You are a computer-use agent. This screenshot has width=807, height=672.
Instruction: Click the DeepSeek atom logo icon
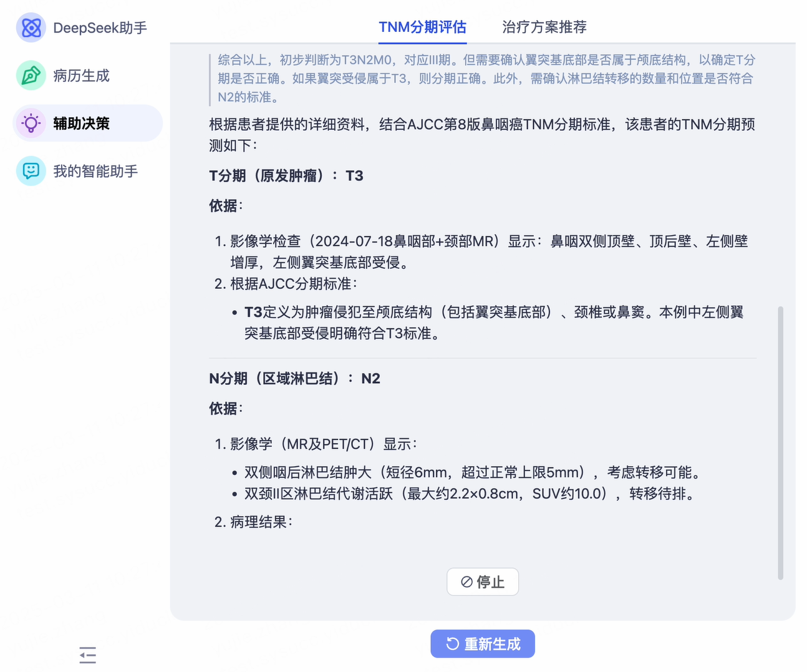point(31,28)
